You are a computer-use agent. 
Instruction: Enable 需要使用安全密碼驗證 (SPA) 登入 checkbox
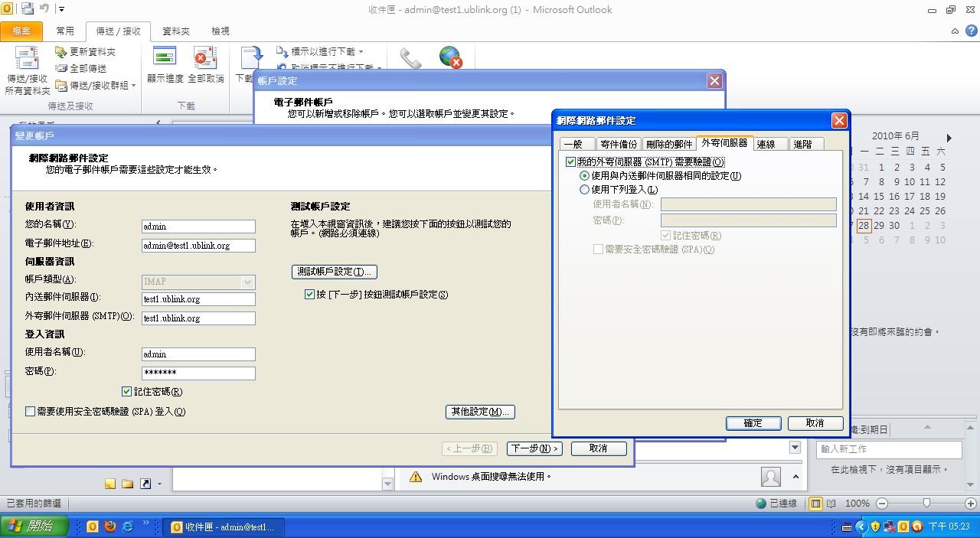pos(31,412)
